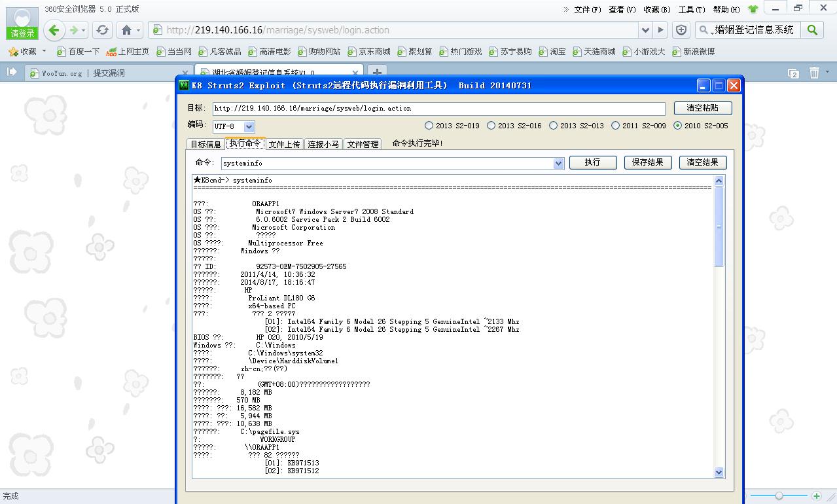
Task: Click the shield security icon
Action: (681, 30)
